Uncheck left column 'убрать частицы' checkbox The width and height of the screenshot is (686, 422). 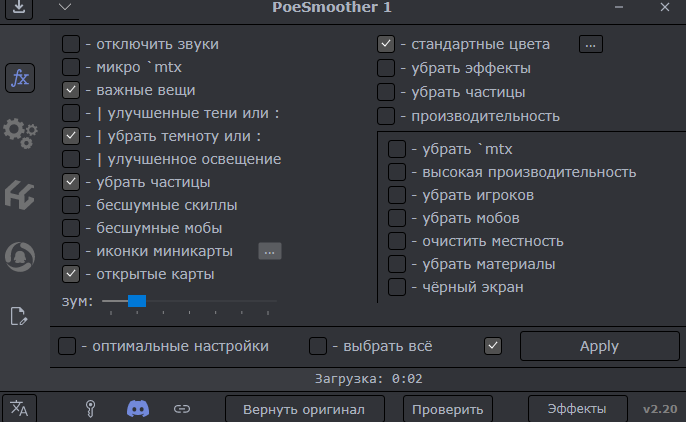point(71,182)
